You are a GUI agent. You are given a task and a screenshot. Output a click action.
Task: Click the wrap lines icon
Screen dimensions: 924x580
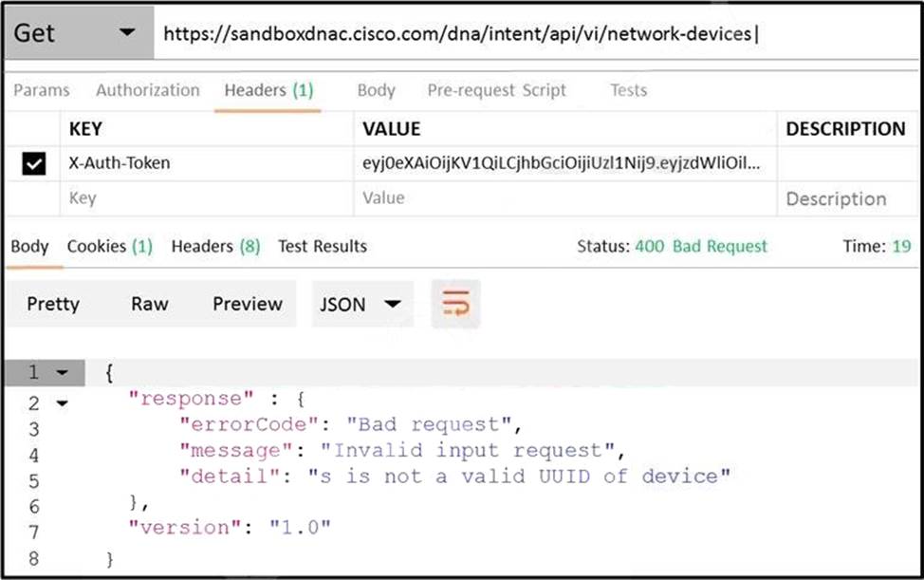455,305
